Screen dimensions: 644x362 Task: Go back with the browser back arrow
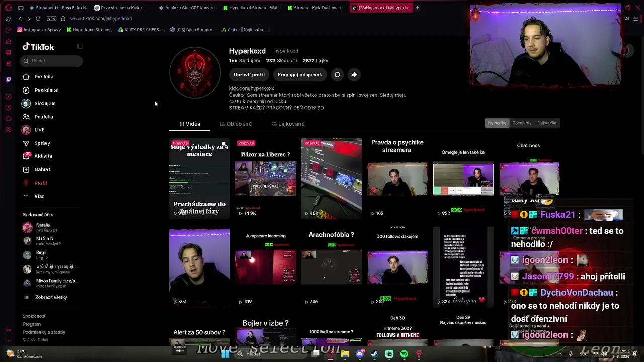(20, 19)
